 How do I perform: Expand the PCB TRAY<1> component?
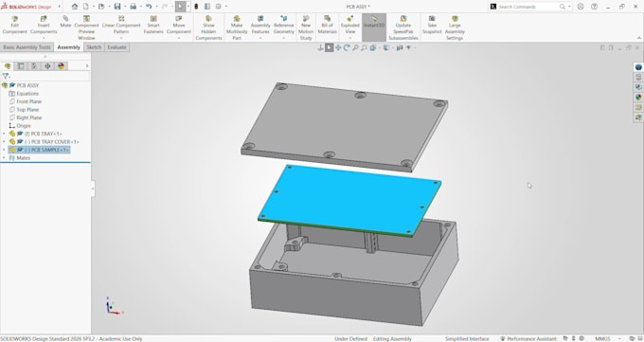click(x=4, y=134)
